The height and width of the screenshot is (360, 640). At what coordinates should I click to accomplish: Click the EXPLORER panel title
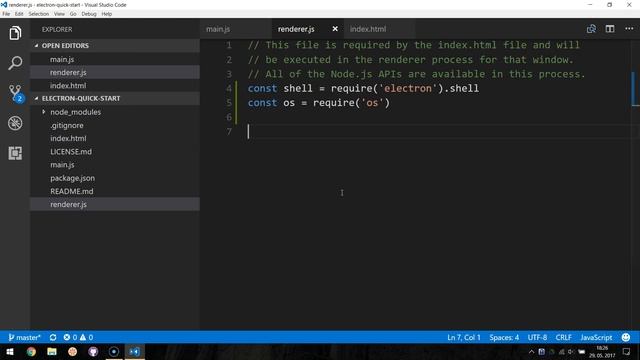57,29
